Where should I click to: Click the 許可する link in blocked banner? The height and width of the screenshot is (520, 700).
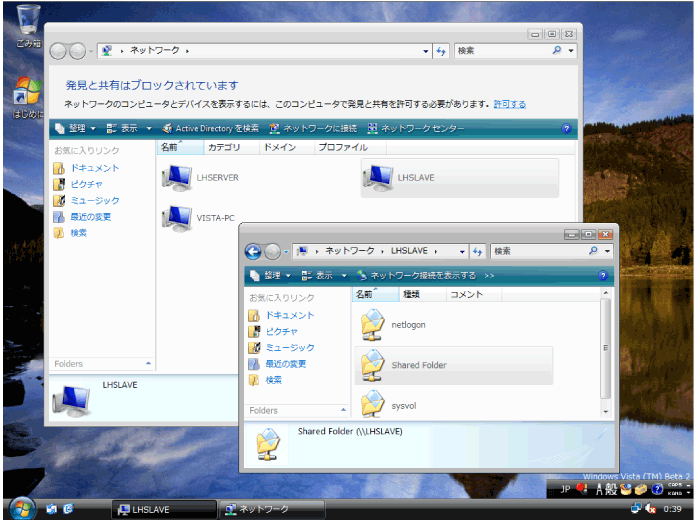(x=509, y=104)
